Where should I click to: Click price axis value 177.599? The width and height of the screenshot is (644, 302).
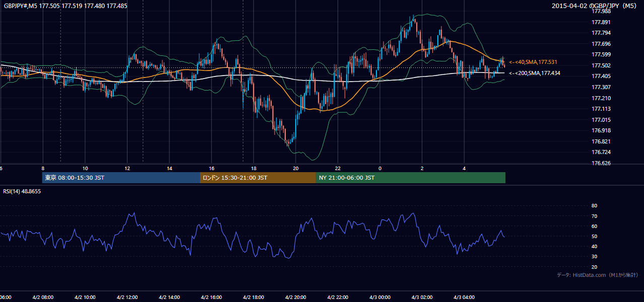(x=602, y=54)
